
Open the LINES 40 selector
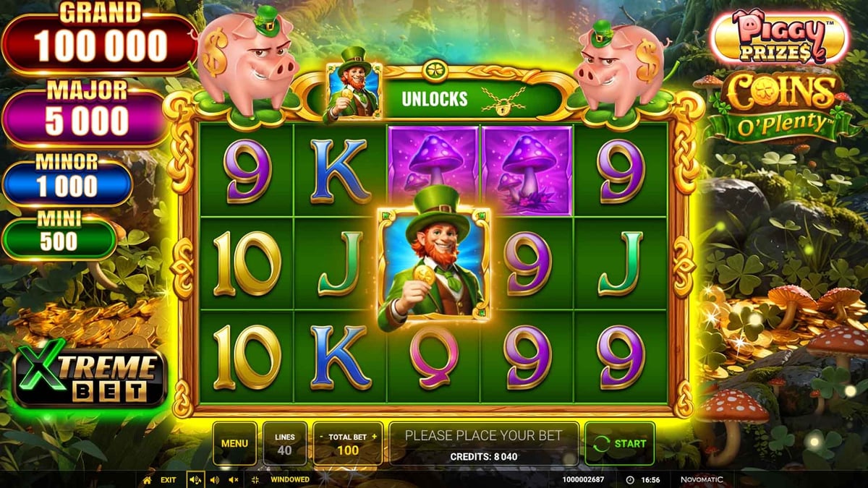(x=285, y=443)
